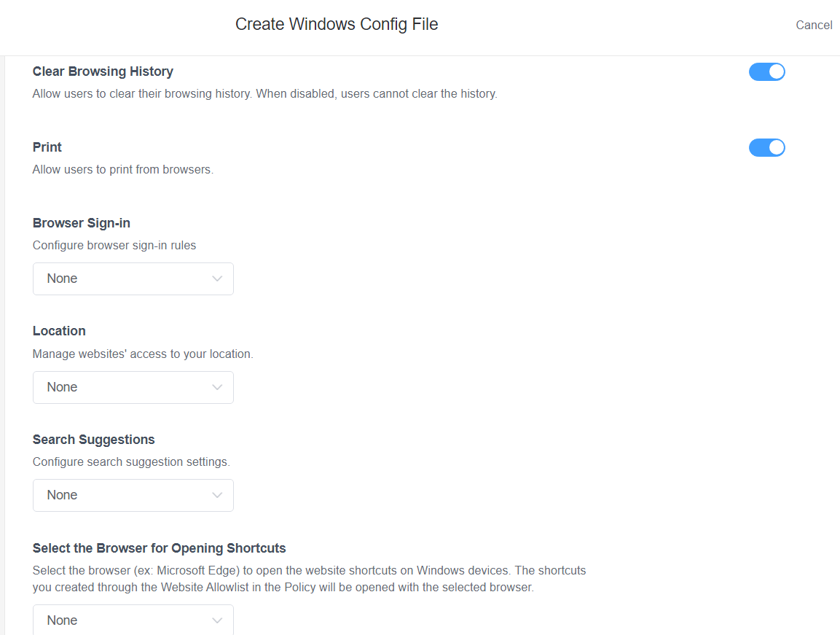
Task: Open the Browser Sign-in dropdown
Action: [x=133, y=278]
